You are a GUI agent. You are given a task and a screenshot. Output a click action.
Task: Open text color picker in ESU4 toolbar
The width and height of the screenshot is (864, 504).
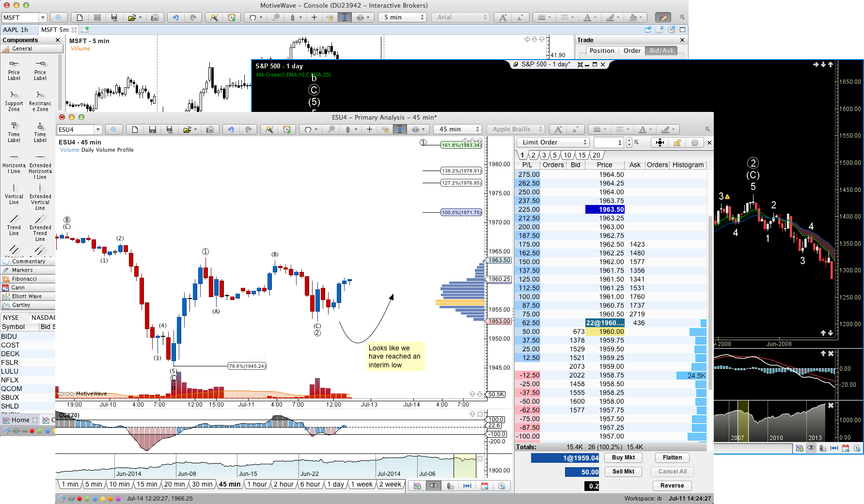click(x=644, y=129)
